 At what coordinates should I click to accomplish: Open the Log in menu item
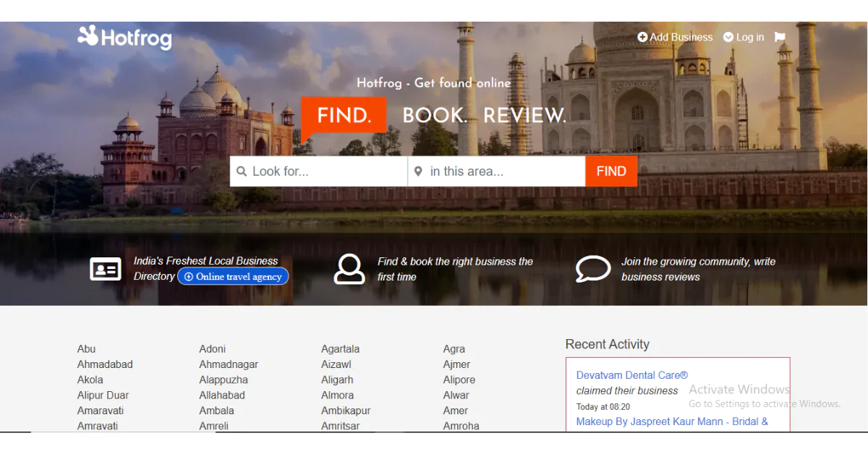[749, 37]
